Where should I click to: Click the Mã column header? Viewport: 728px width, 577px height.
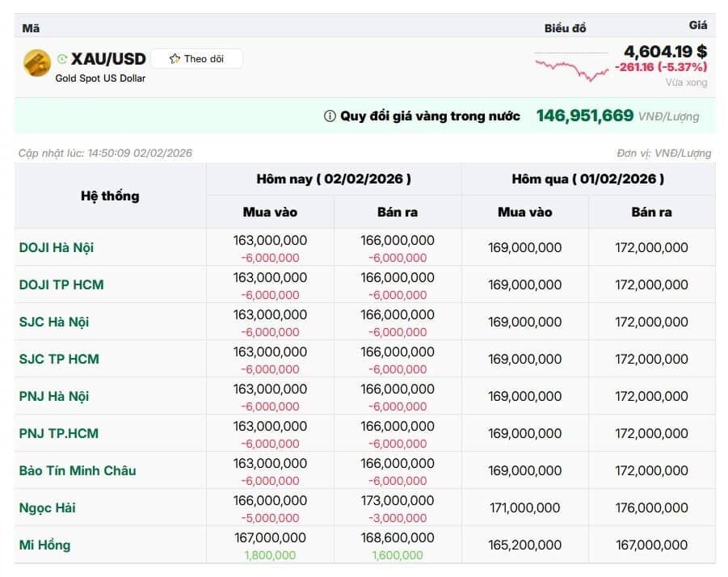31,28
